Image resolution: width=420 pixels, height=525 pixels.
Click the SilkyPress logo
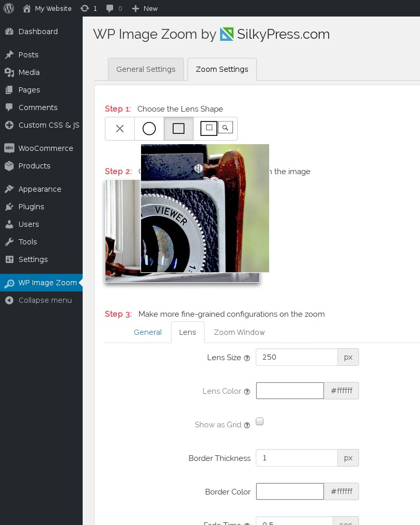coord(227,34)
